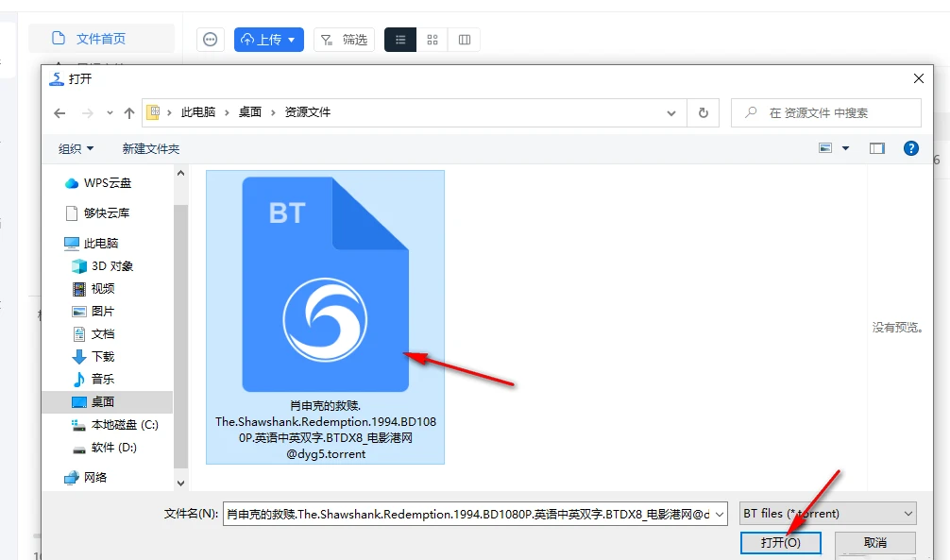Select 桌面 in the navigation tree
Viewport: 950px width, 560px height.
(x=108, y=401)
